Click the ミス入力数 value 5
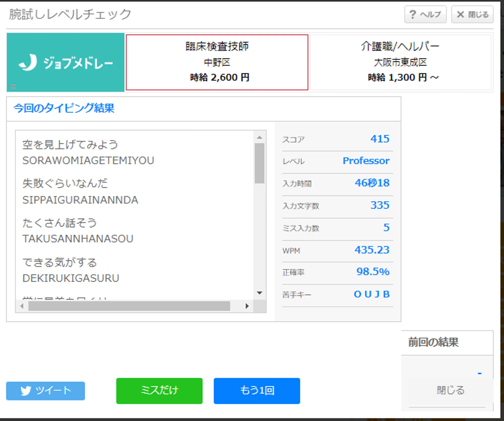This screenshot has width=504, height=421. [386, 228]
